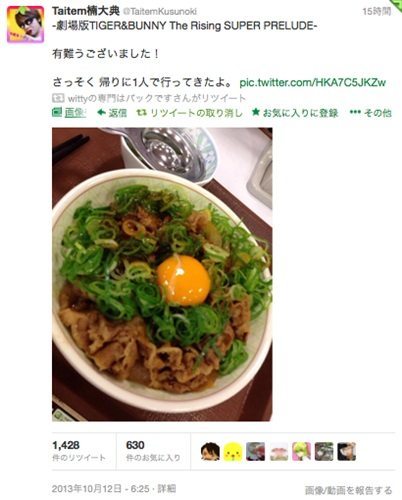Click the 返信 reply arrow icon

[101, 113]
